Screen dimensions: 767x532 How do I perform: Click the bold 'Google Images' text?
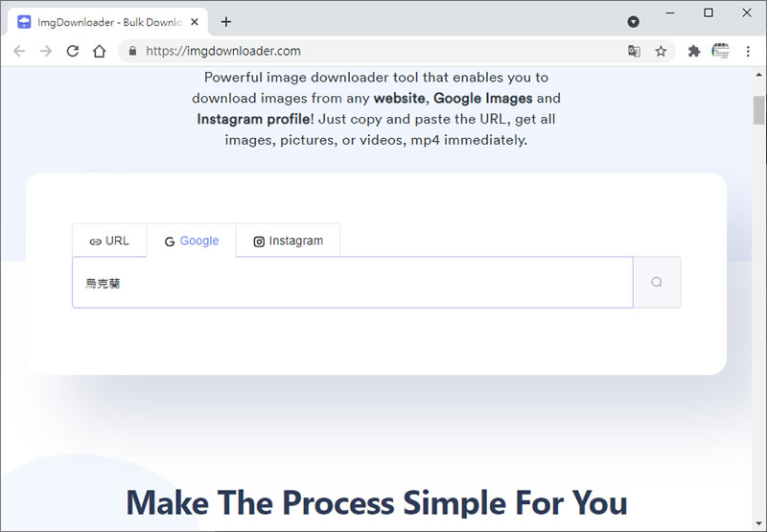point(483,99)
